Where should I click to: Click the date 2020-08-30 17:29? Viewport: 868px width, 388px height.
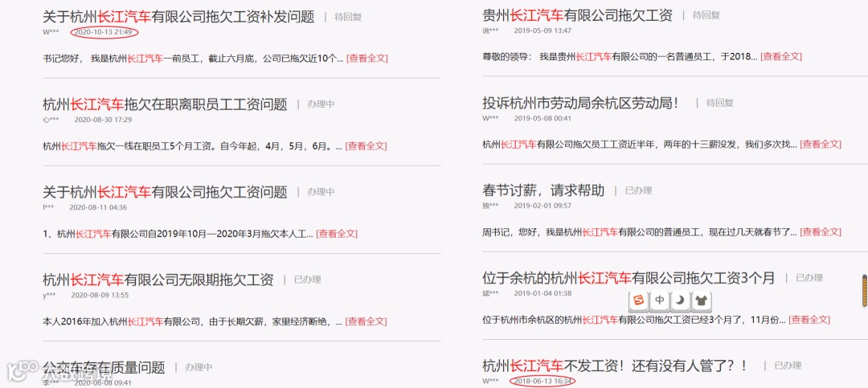coord(103,120)
